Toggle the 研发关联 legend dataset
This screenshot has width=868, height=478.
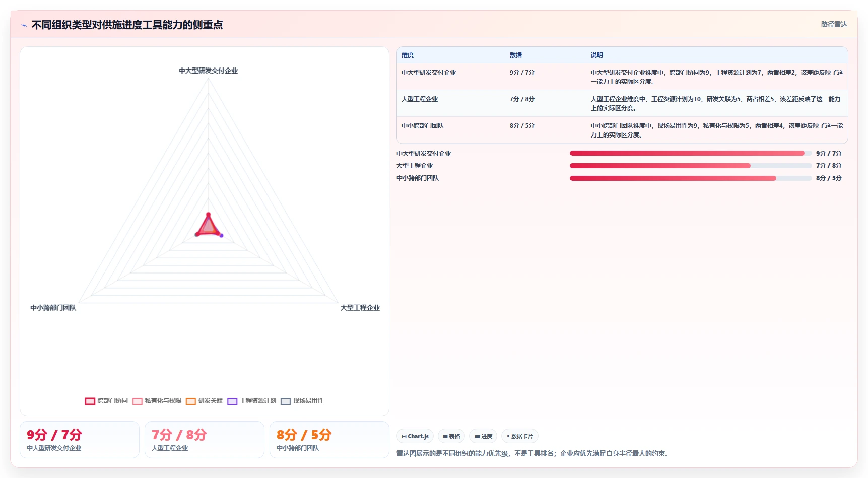point(204,401)
